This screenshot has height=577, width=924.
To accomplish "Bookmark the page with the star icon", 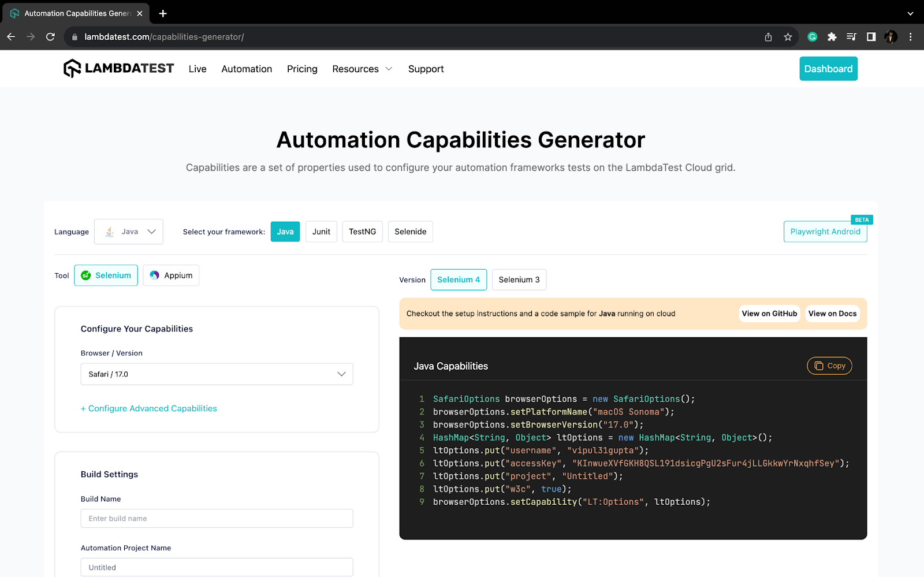I will click(x=788, y=36).
